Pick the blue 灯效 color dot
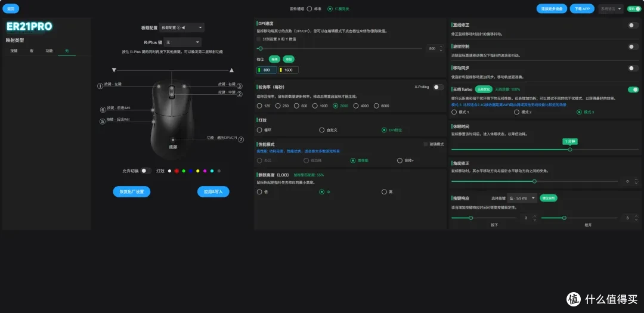The height and width of the screenshot is (313, 644). click(x=191, y=171)
